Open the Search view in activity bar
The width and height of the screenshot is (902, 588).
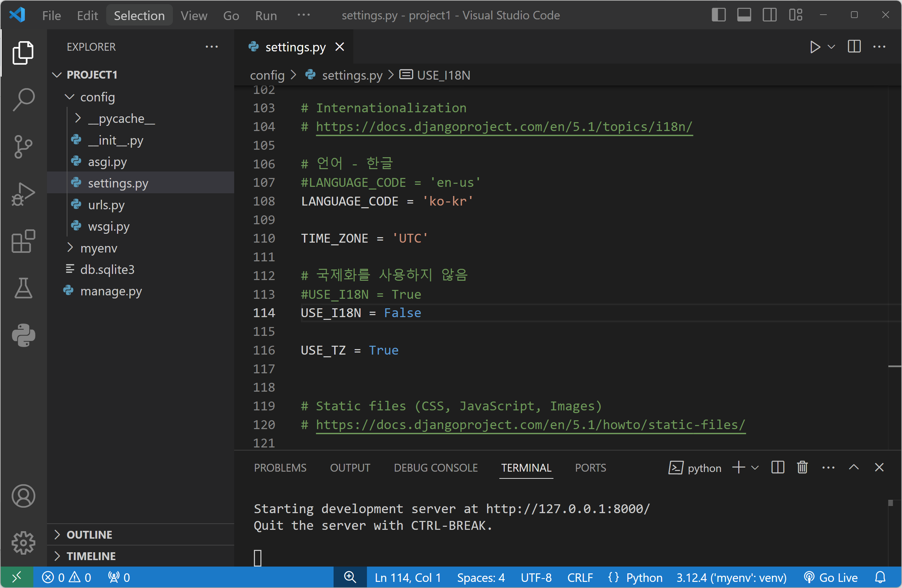[x=23, y=100]
